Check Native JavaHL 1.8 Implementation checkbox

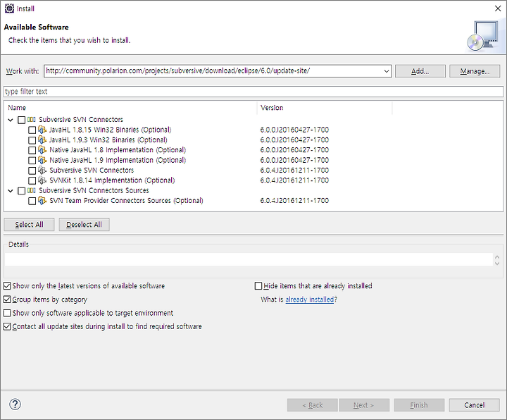(x=32, y=151)
